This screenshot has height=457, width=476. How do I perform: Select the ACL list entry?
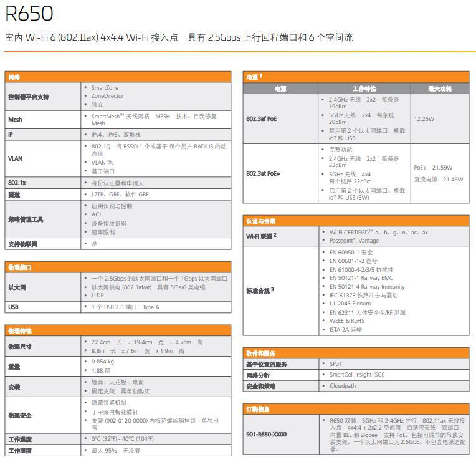tap(97, 214)
